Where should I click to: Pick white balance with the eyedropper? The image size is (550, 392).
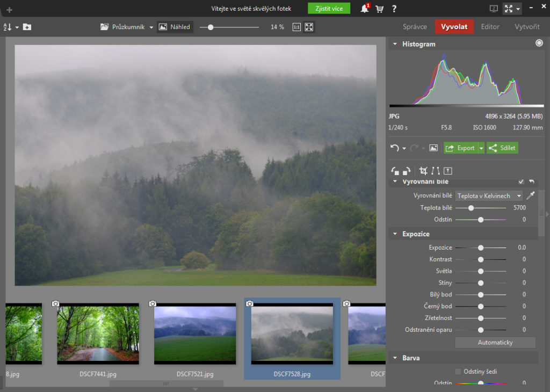pyautogui.click(x=531, y=196)
